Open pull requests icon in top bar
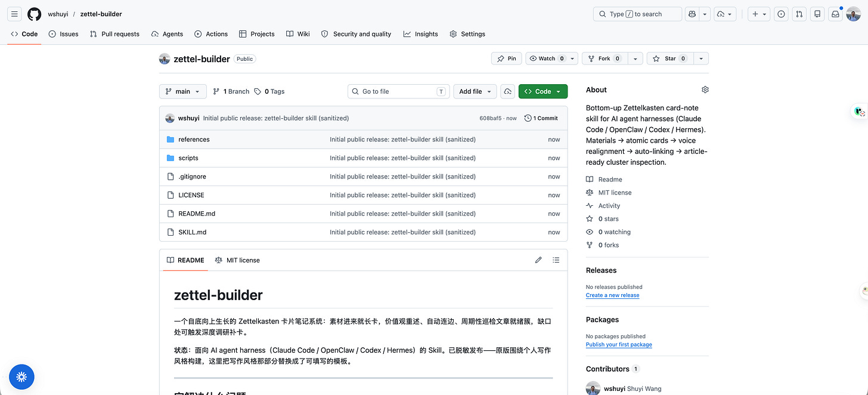 click(799, 14)
